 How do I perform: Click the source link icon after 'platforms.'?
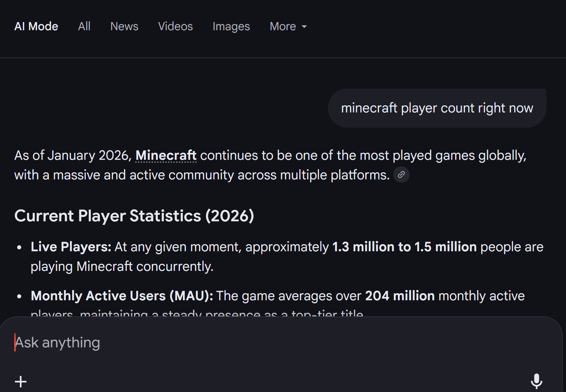[x=401, y=174]
